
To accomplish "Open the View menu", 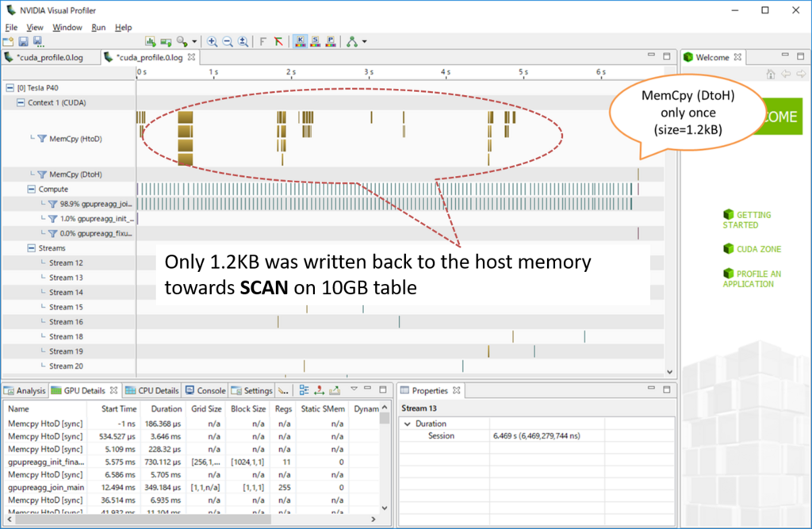I will (35, 28).
